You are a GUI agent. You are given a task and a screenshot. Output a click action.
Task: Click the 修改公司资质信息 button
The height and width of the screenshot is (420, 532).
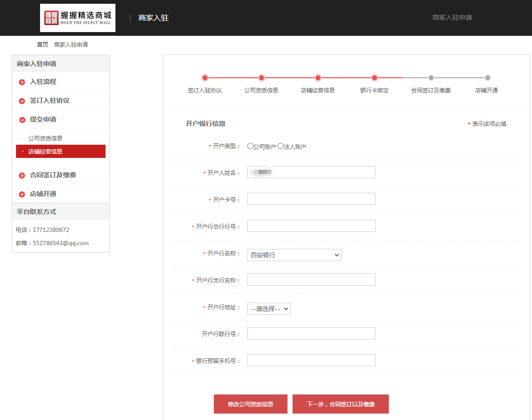point(250,404)
